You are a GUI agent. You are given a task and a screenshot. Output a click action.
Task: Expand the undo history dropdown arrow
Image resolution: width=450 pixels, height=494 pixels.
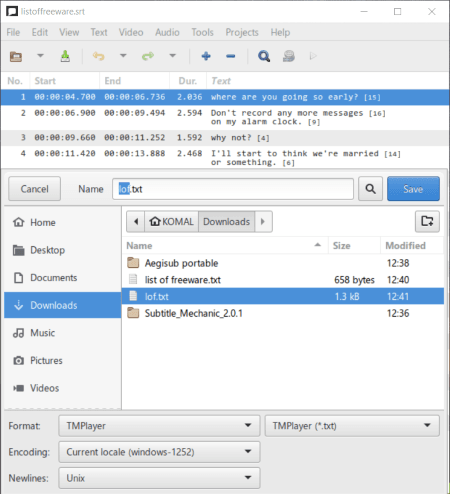(x=123, y=56)
